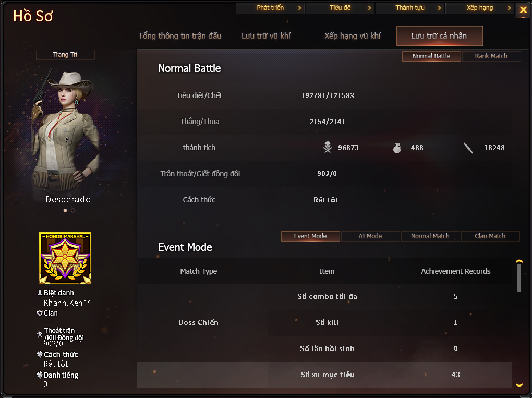Click the Biệt danh person icon
This screenshot has height=398, width=532.
point(40,293)
